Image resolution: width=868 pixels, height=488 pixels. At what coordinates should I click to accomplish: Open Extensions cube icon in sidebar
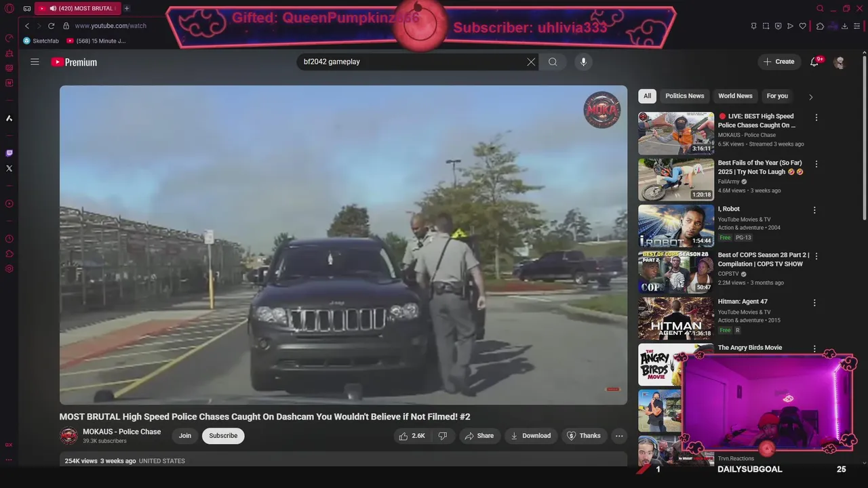[x=9, y=253]
